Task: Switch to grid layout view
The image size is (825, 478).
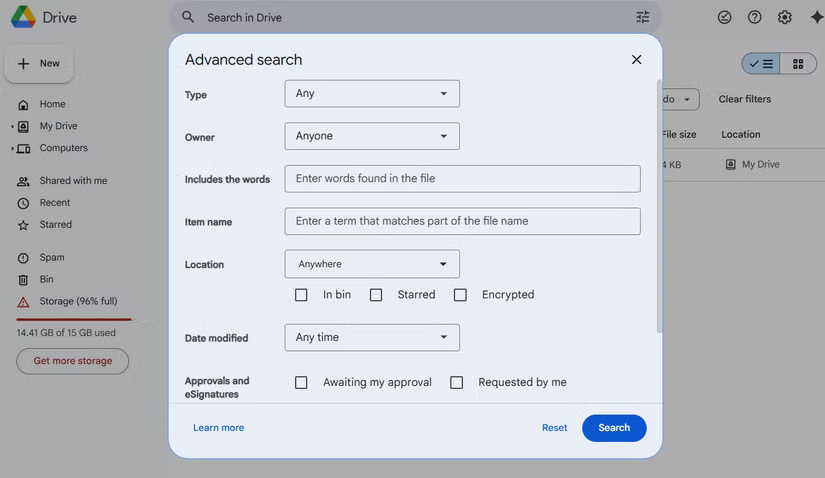Action: (798, 64)
